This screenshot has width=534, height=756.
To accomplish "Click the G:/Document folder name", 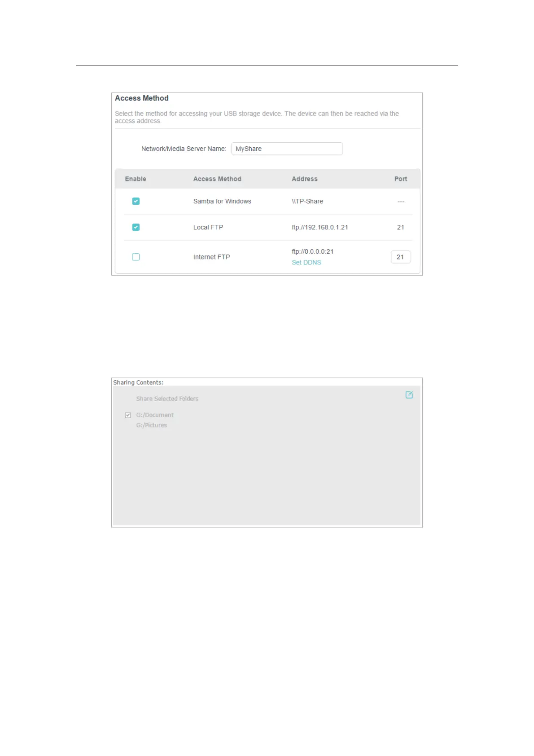I will 155,415.
